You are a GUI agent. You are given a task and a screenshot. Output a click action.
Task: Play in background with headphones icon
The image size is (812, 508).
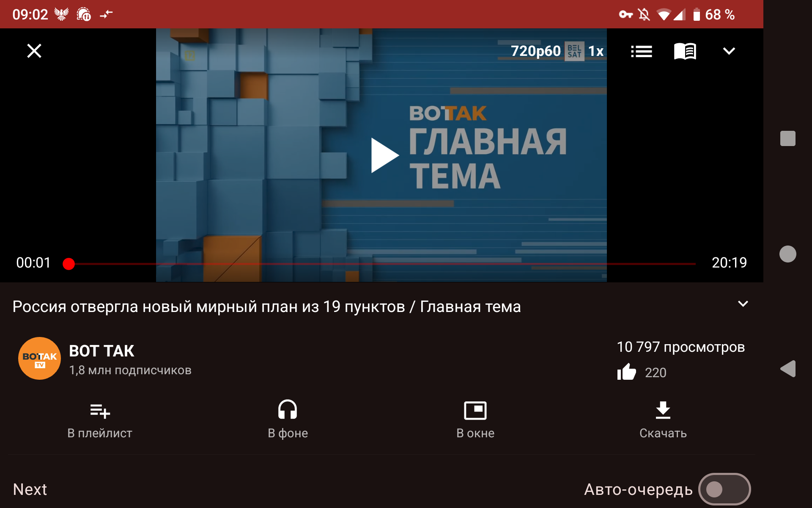coord(288,419)
